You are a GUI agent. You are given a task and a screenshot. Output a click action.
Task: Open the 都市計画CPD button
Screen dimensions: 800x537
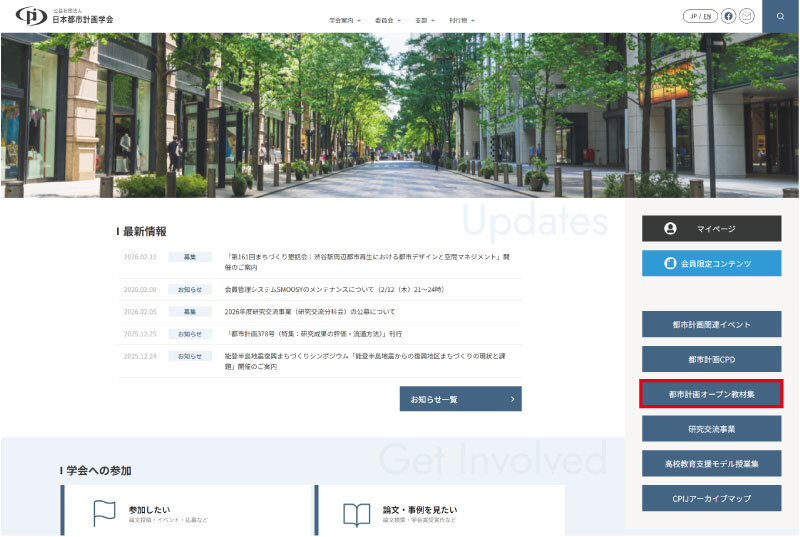tap(711, 359)
